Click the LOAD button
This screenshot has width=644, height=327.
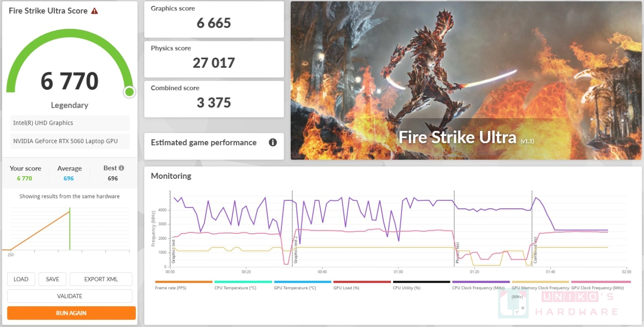coord(21,279)
